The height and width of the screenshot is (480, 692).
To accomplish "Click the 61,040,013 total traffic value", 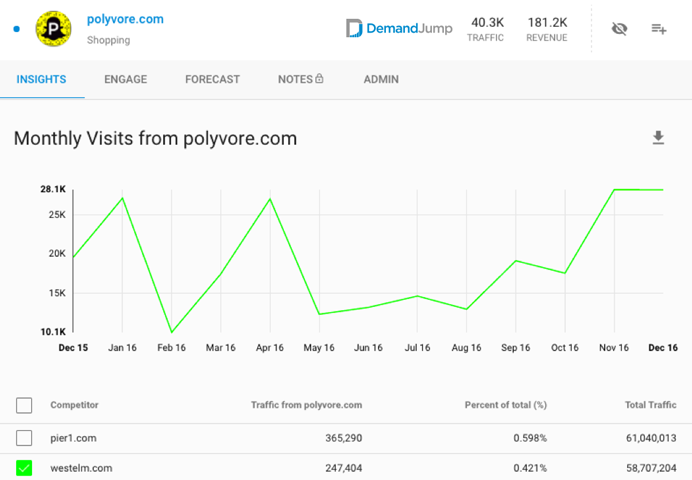I will 651,438.
